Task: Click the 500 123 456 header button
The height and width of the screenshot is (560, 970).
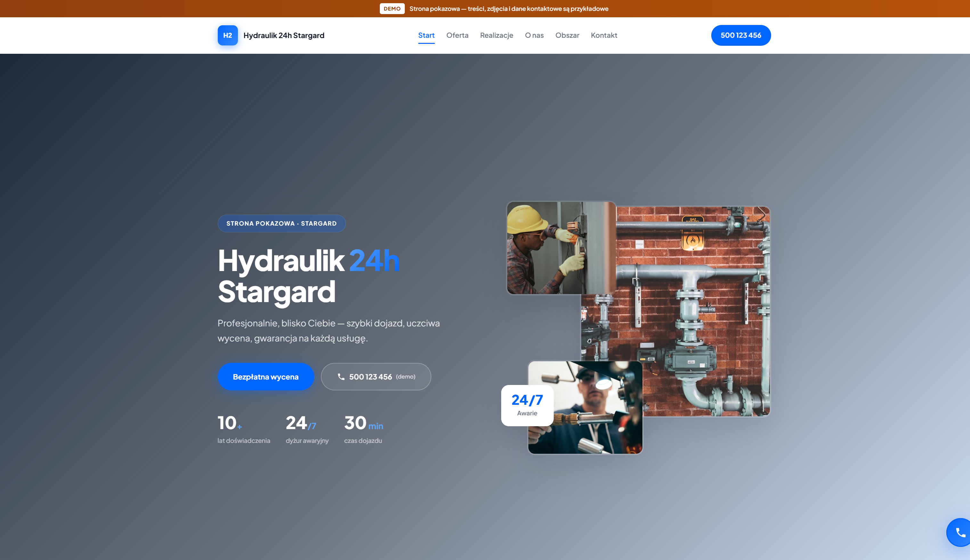Action: pos(741,36)
